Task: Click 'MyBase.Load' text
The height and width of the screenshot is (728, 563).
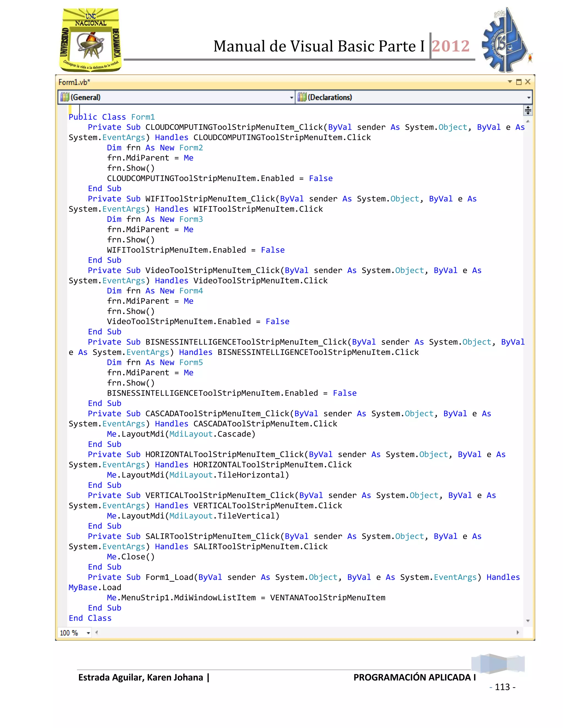Action: 95,588
